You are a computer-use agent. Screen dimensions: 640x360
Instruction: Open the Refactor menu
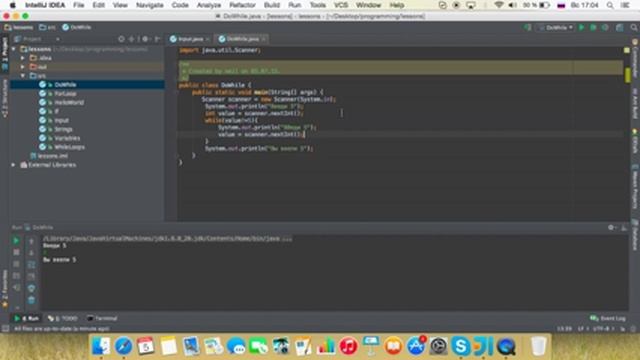242,5
